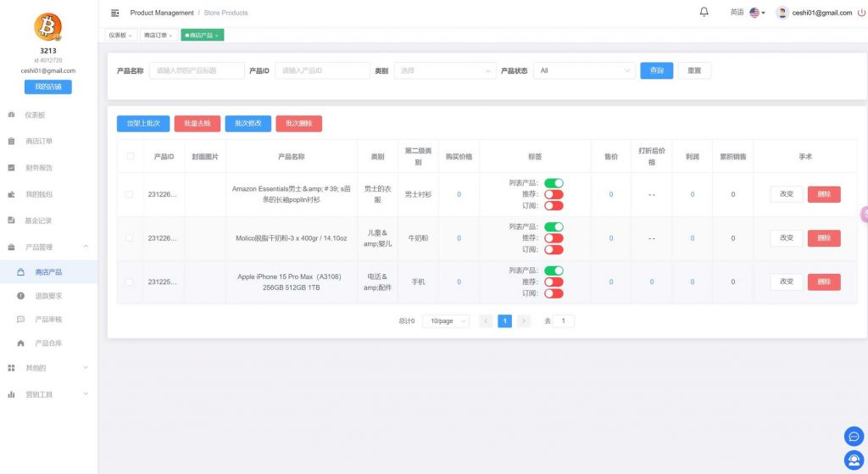Click the notification bell icon
The height and width of the screenshot is (474, 868).
pos(704,12)
